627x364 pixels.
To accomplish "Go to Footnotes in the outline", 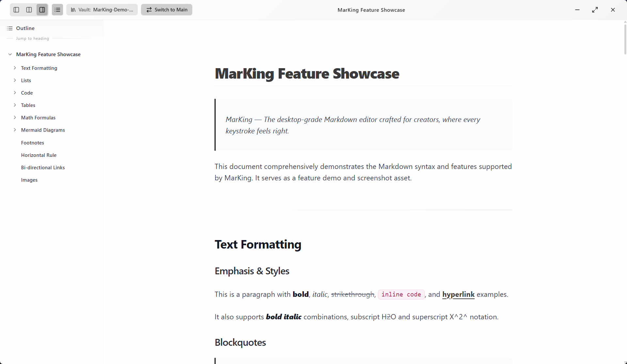I will (x=33, y=143).
